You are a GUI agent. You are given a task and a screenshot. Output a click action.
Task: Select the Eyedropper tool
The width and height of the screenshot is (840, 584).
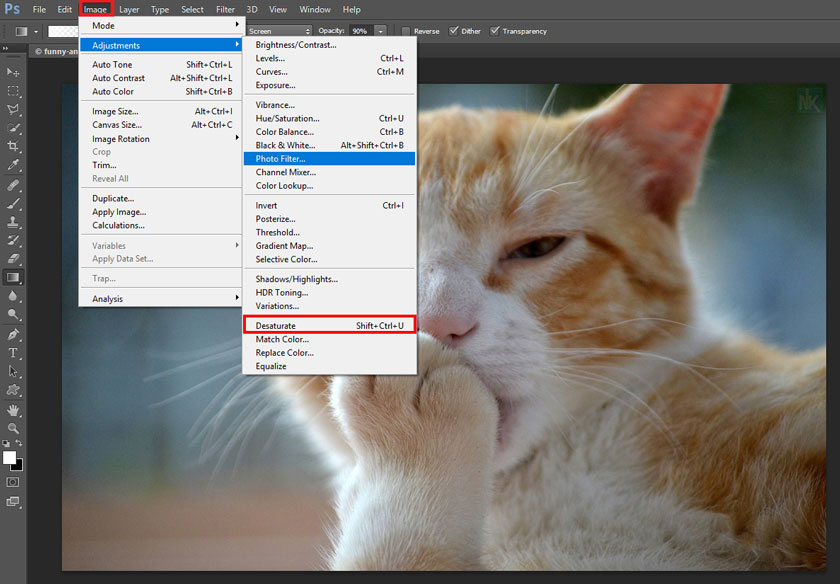click(13, 165)
